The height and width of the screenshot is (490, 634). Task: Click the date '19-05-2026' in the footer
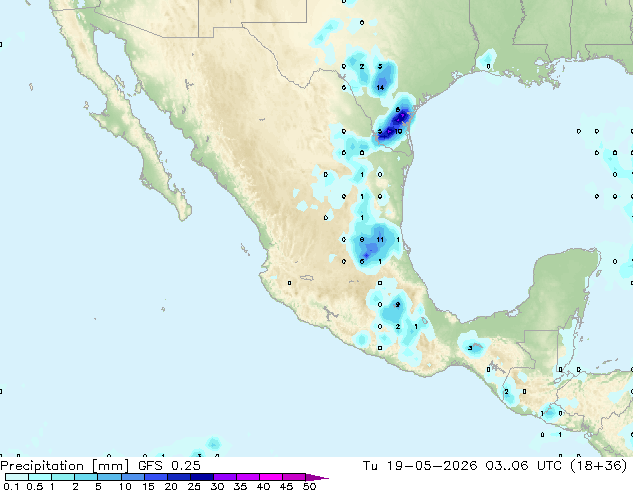pos(431,466)
